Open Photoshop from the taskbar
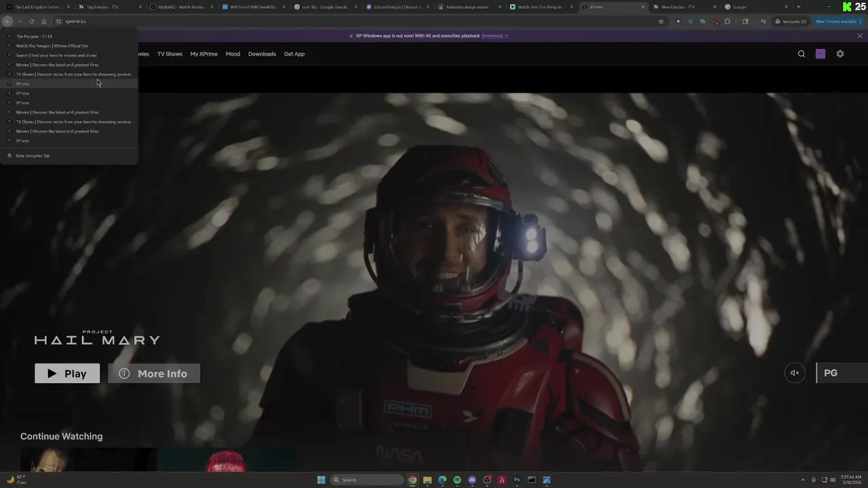This screenshot has width=868, height=488. pyautogui.click(x=517, y=480)
